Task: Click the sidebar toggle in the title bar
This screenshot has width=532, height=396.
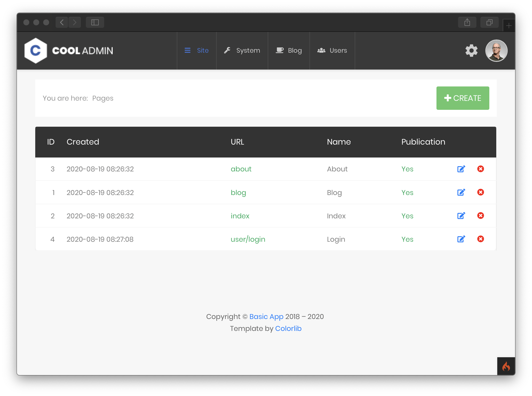Action: tap(95, 22)
